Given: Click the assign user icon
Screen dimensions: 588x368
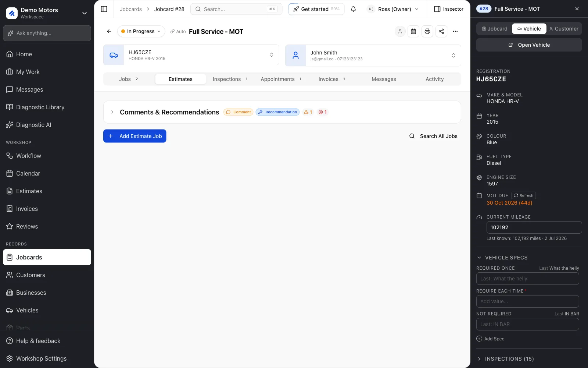Looking at the screenshot, I should 400,31.
